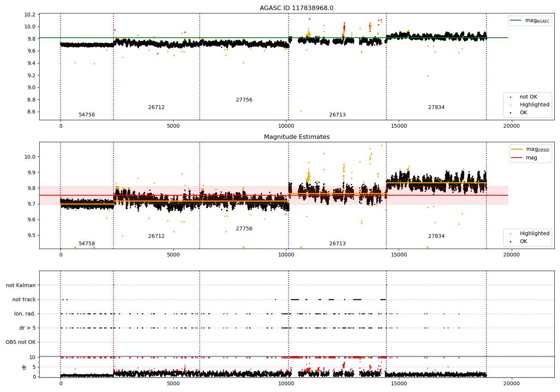
Task: Click the '10' y-axis tick in dr plot
Action: pyautogui.click(x=32, y=358)
